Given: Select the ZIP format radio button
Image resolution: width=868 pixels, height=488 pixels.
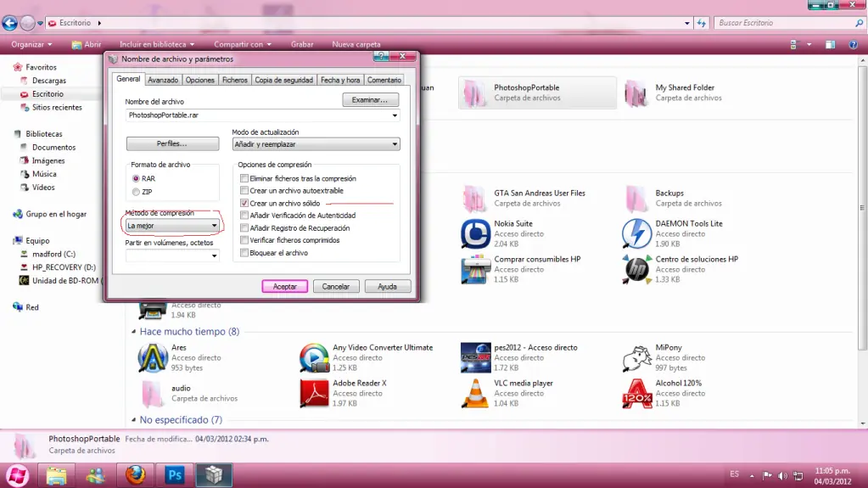Looking at the screenshot, I should point(136,192).
